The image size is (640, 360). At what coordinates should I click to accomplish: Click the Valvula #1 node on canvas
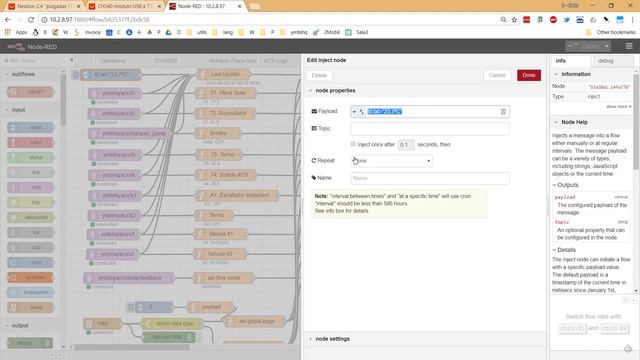tap(220, 234)
